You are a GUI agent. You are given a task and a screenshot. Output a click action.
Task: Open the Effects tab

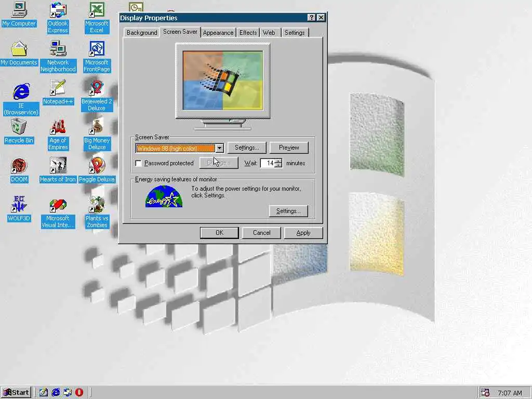[x=248, y=33]
